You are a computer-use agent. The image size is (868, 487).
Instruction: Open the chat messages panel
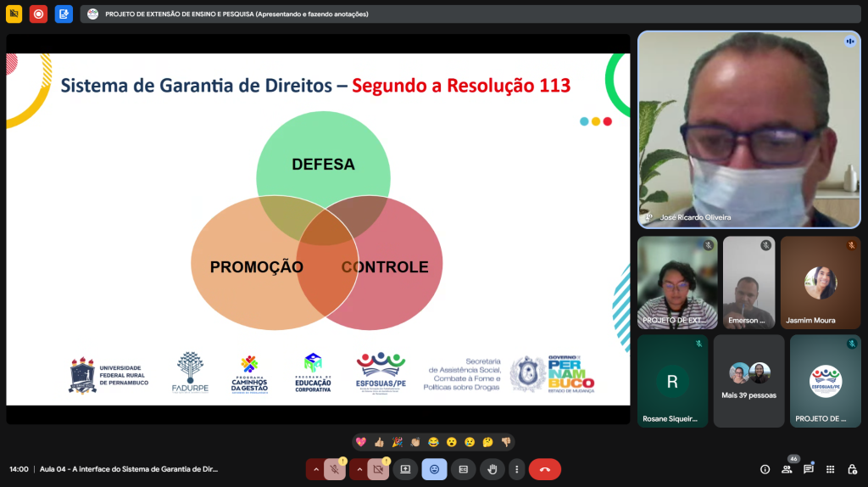(x=809, y=469)
